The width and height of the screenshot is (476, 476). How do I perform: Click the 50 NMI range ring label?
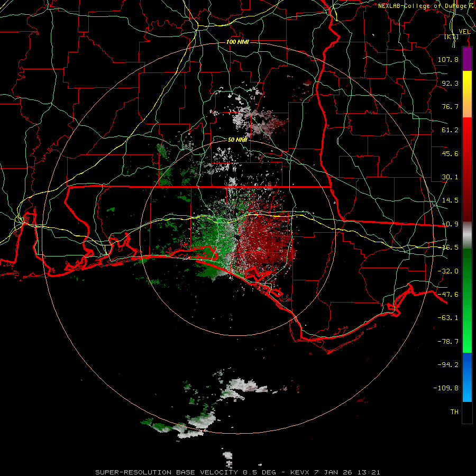point(237,140)
